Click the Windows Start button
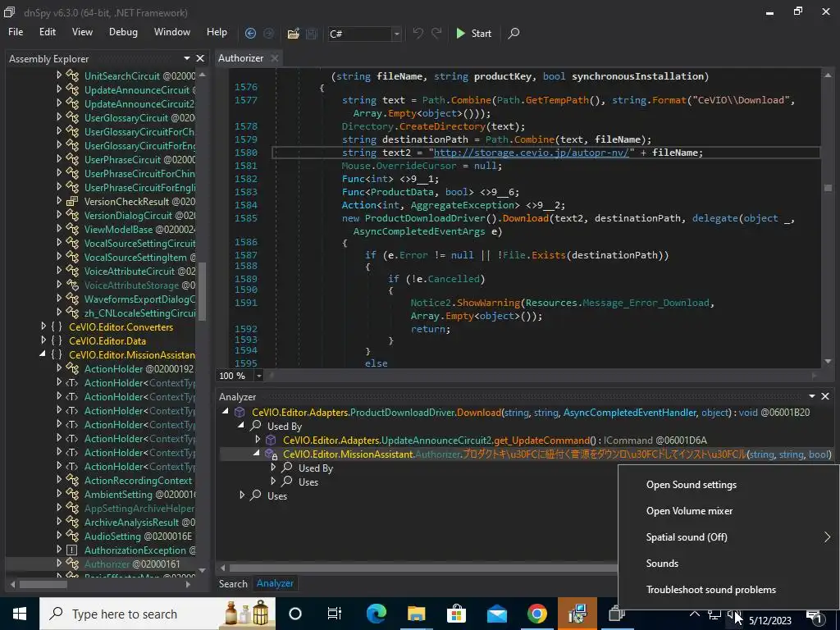 (x=20, y=614)
